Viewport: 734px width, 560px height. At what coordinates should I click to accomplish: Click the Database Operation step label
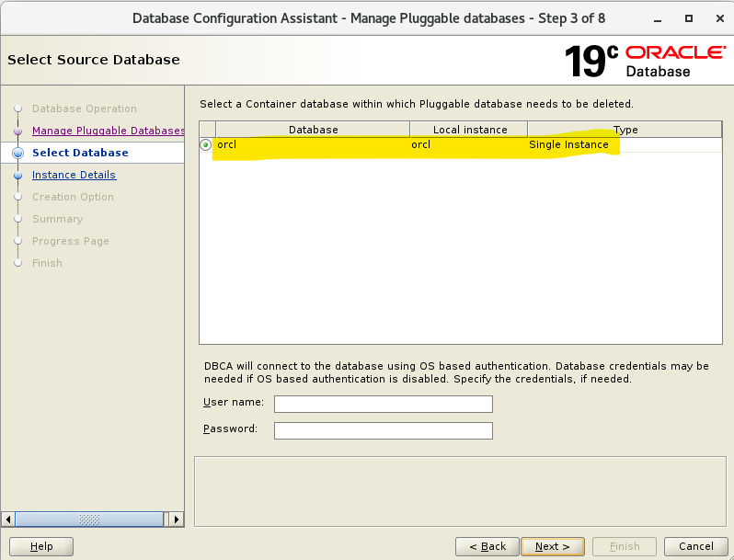tap(85, 109)
